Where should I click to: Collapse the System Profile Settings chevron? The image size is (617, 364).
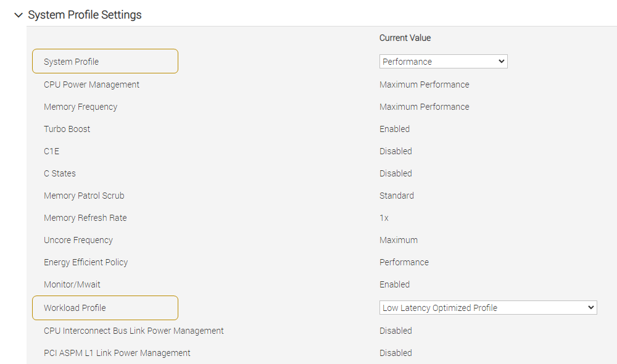[19, 15]
